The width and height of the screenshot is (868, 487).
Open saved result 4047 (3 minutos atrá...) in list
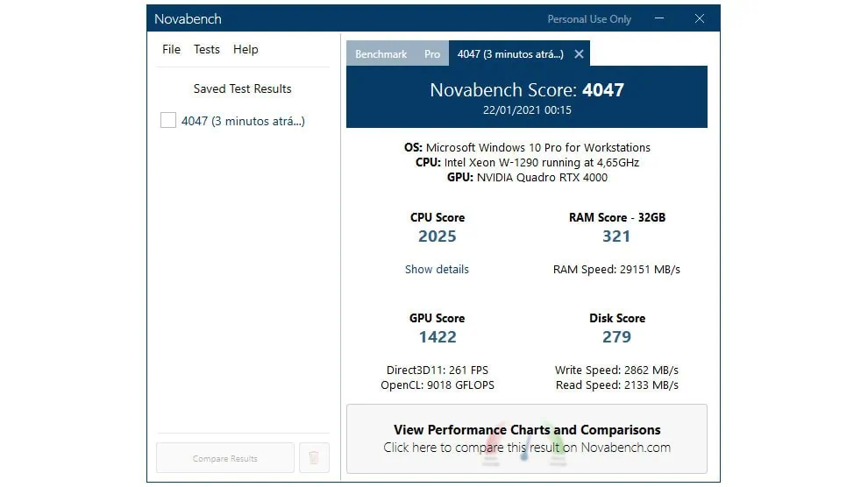243,121
